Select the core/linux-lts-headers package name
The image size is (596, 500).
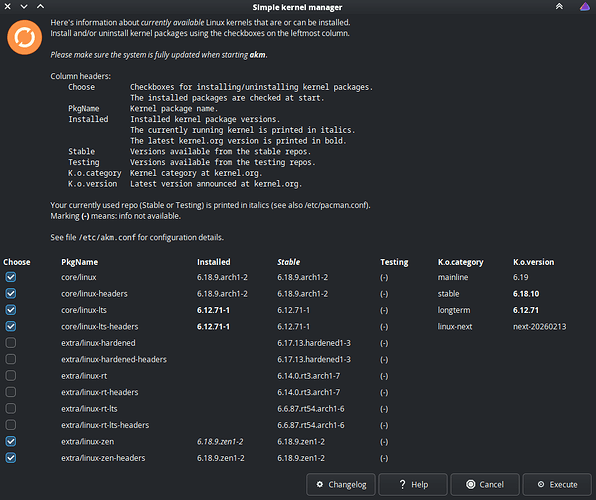[x=100, y=326]
